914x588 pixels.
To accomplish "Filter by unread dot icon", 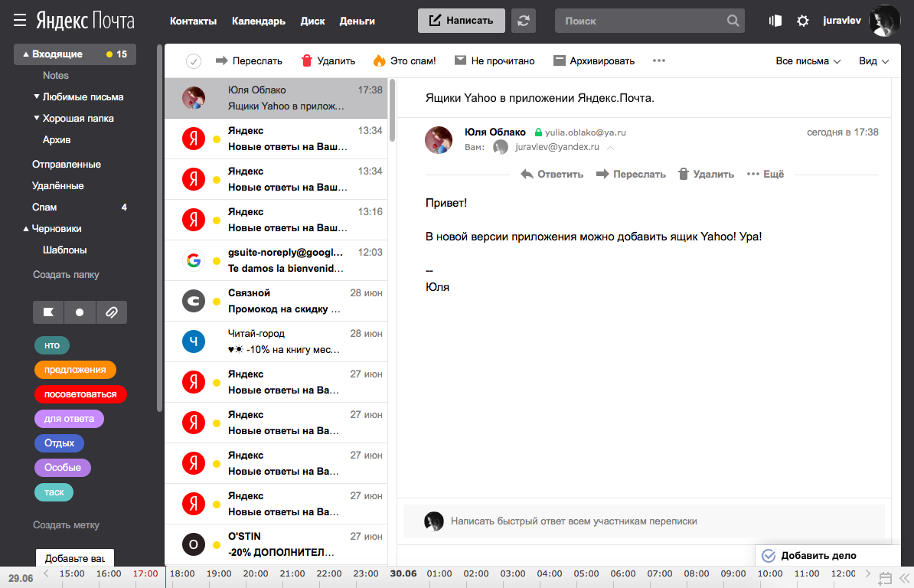I will tap(80, 312).
